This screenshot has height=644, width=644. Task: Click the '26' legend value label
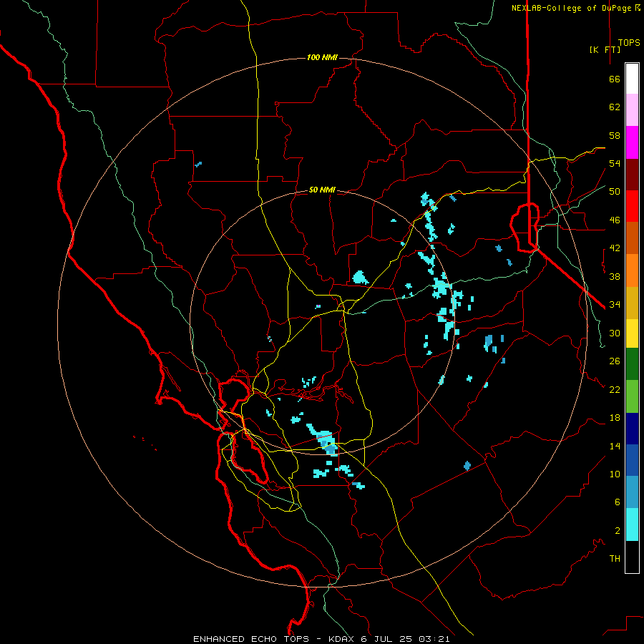615,361
